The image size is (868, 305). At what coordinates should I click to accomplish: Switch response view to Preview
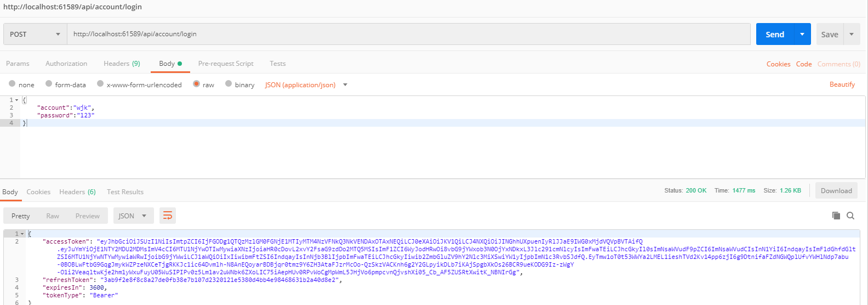click(x=88, y=216)
